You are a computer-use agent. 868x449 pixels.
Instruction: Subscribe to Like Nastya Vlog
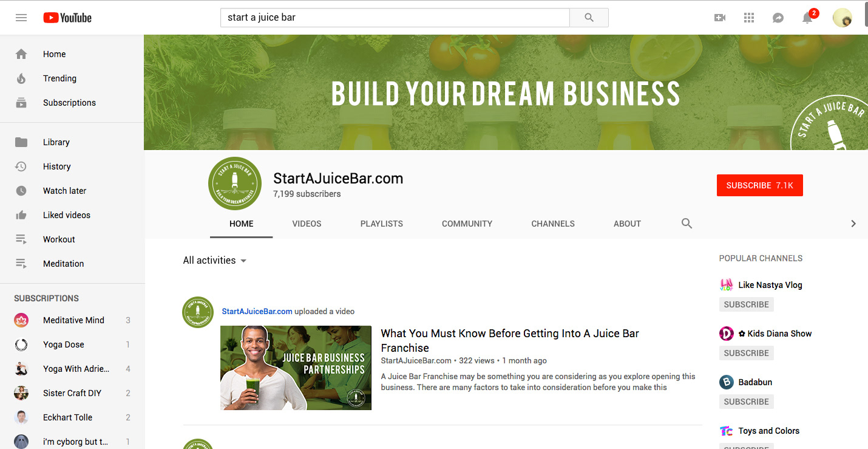[746, 304]
